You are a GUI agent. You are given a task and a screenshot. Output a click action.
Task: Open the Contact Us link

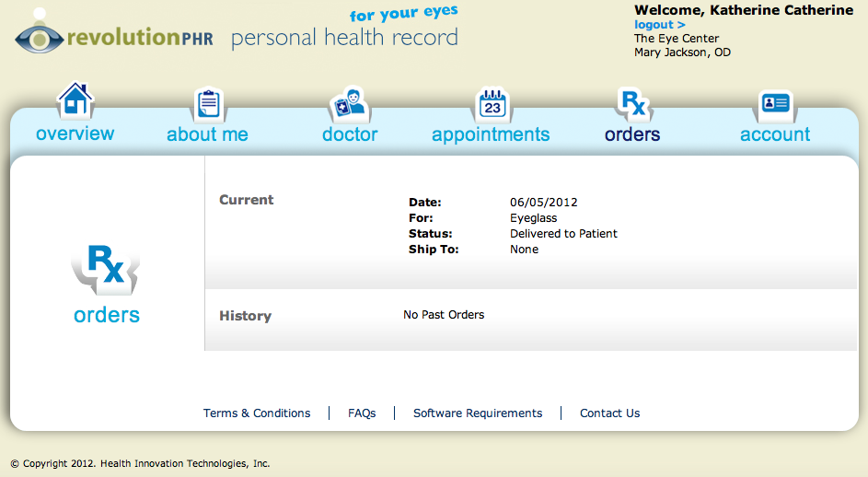[610, 413]
